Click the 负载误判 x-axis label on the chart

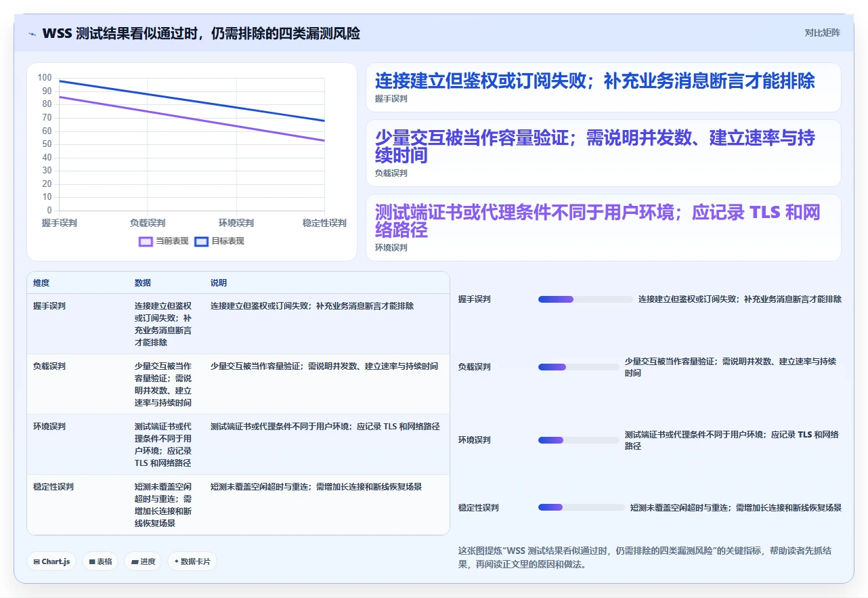[x=148, y=223]
